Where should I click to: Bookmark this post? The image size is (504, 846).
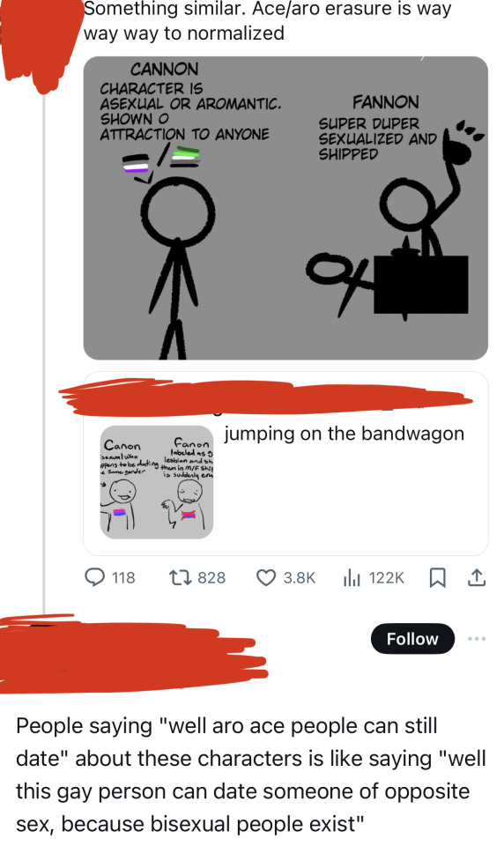(x=436, y=578)
